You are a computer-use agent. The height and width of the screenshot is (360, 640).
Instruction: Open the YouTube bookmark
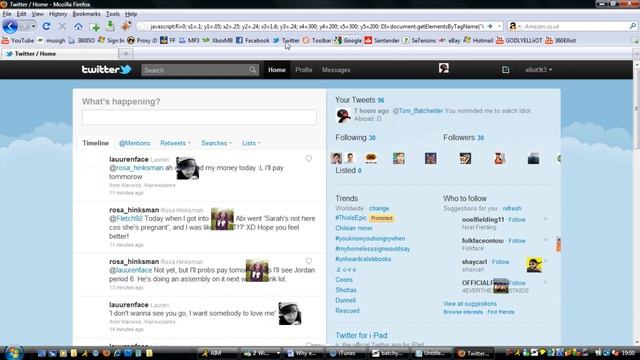tap(18, 40)
